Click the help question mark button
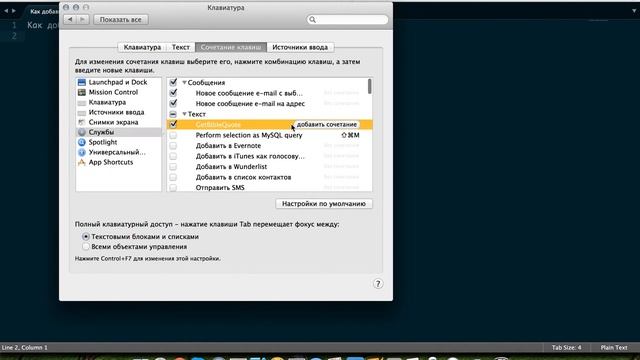Viewport: 640px width, 360px height. click(x=378, y=284)
